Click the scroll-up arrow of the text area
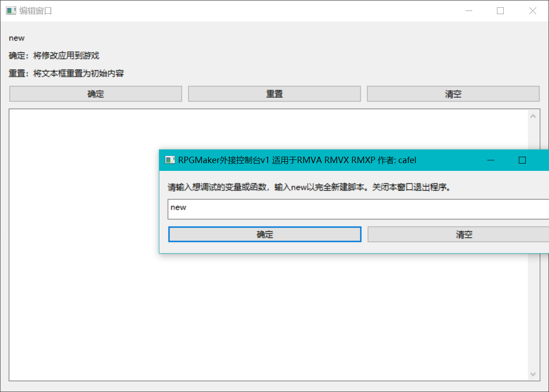Viewport: 549px width, 392px height. point(533,117)
